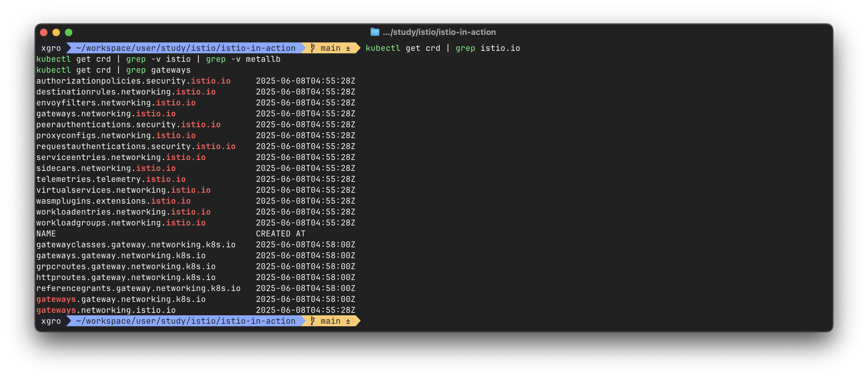The image size is (868, 378).
Task: Click the blue folder icon in the title bar
Action: click(375, 32)
